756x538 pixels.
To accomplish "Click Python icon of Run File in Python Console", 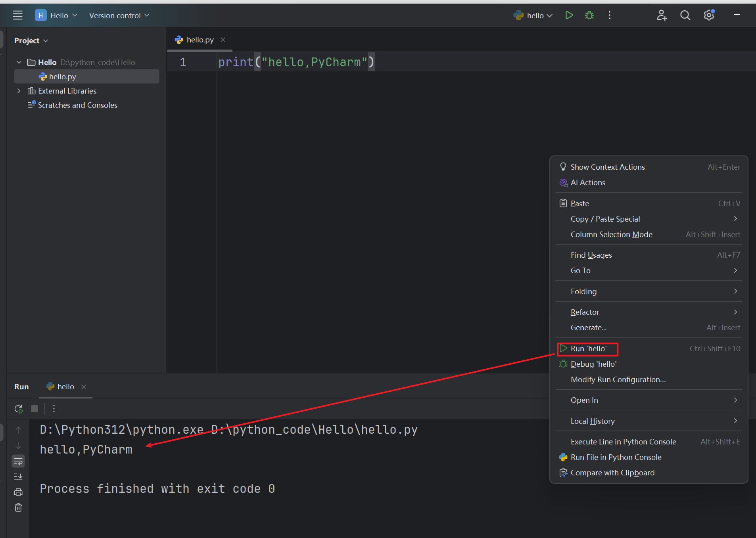I will 563,457.
